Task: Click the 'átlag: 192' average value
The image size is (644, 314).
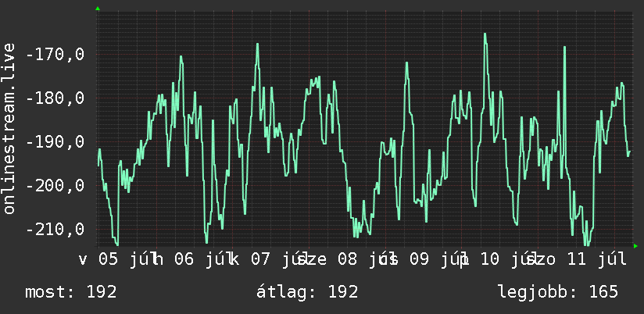Action: (307, 292)
